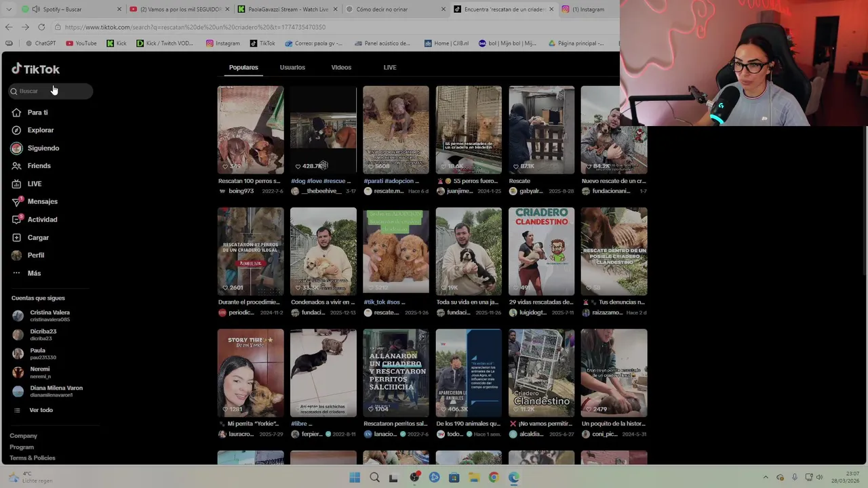Open the CRIADERO CLANDESTINO video thumbnail
This screenshot has width=868, height=488.
click(x=541, y=251)
